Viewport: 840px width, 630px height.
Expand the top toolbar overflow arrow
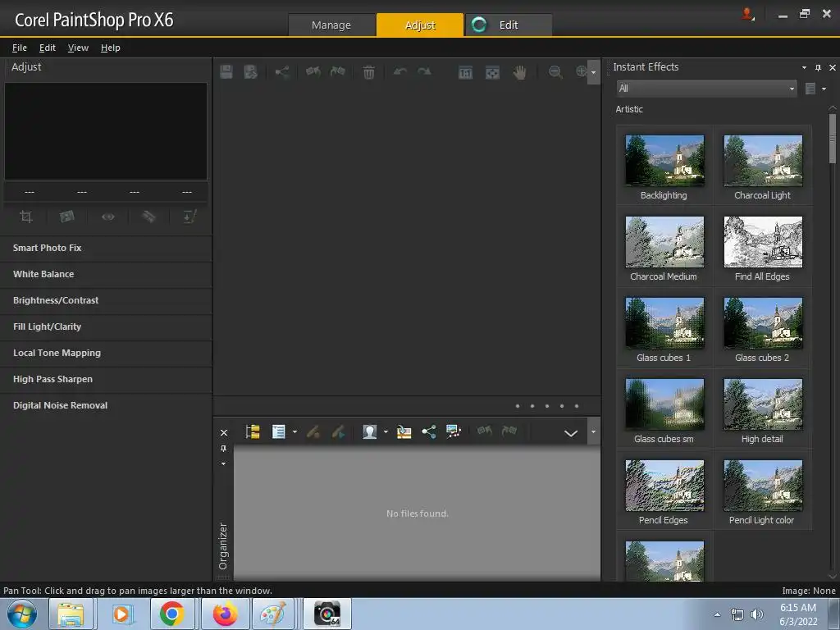[593, 72]
